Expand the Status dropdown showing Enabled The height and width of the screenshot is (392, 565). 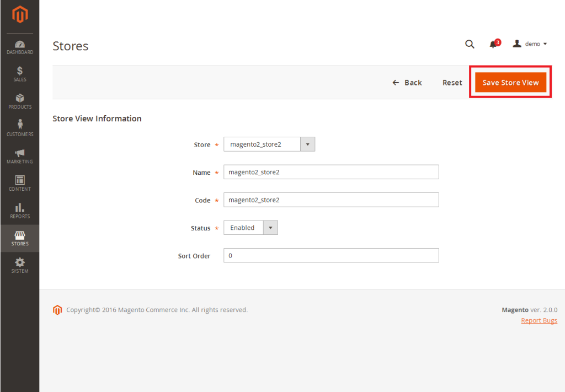pos(250,228)
